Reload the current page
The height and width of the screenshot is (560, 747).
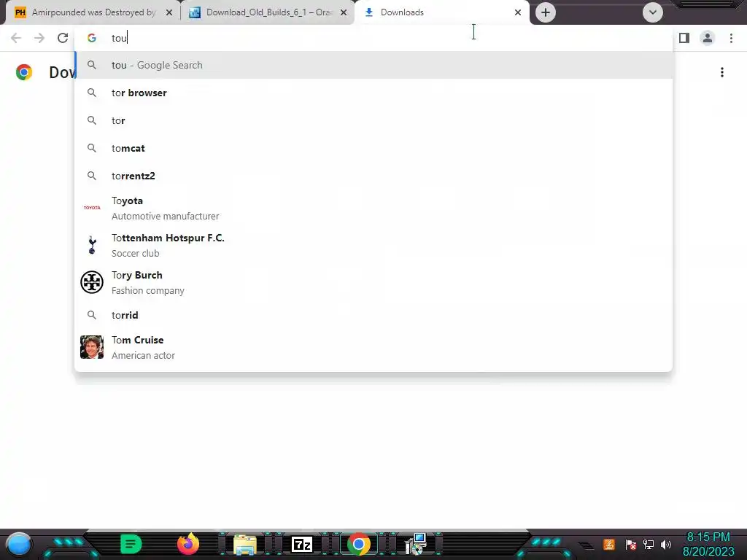pos(63,38)
